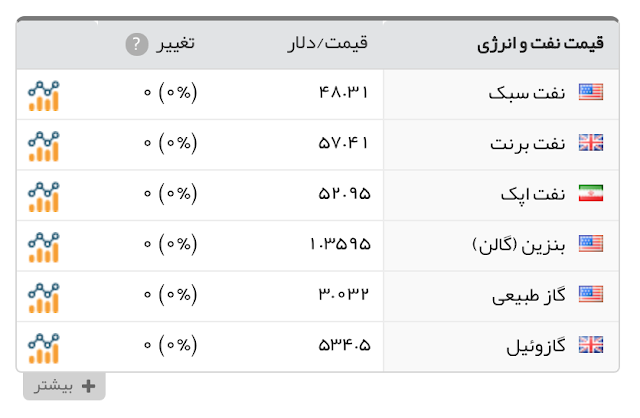Open the گازوئیل link

536,347
